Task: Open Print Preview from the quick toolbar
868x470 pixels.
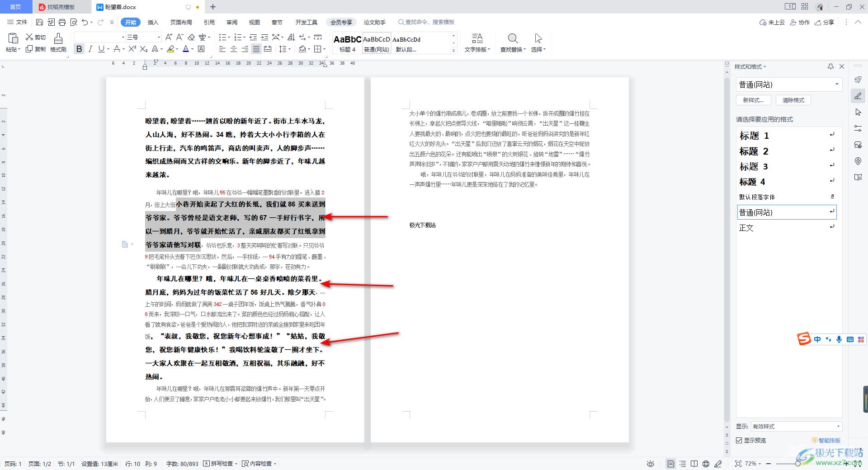Action: coord(74,22)
